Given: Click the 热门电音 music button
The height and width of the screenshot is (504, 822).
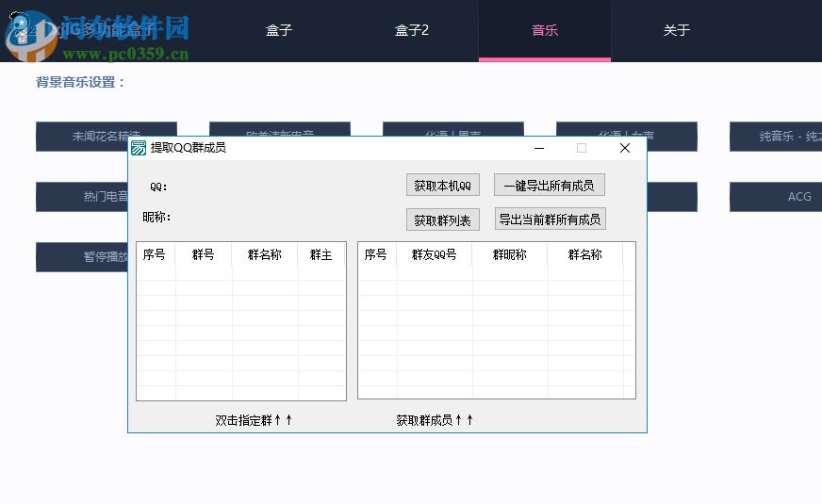Looking at the screenshot, I should click(82, 197).
